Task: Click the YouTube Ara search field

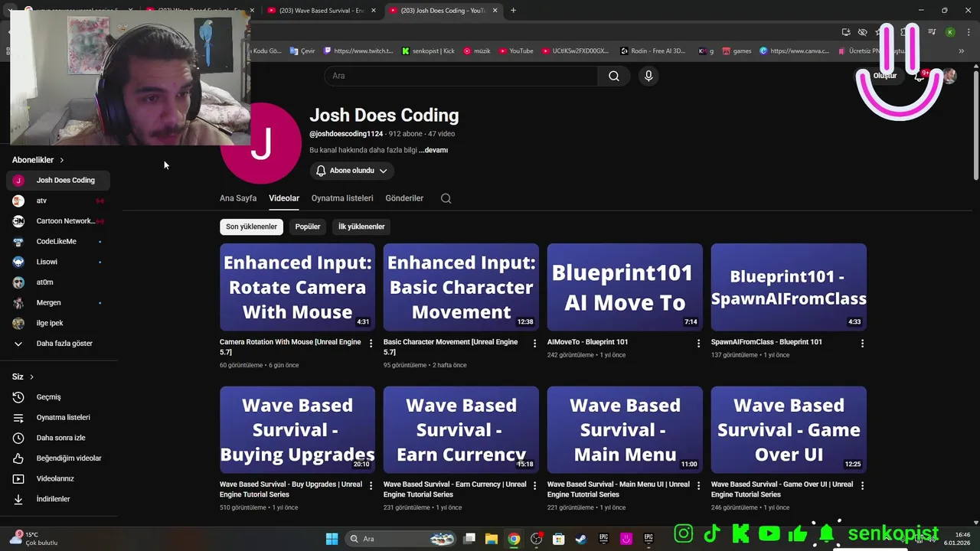Action: click(x=461, y=76)
